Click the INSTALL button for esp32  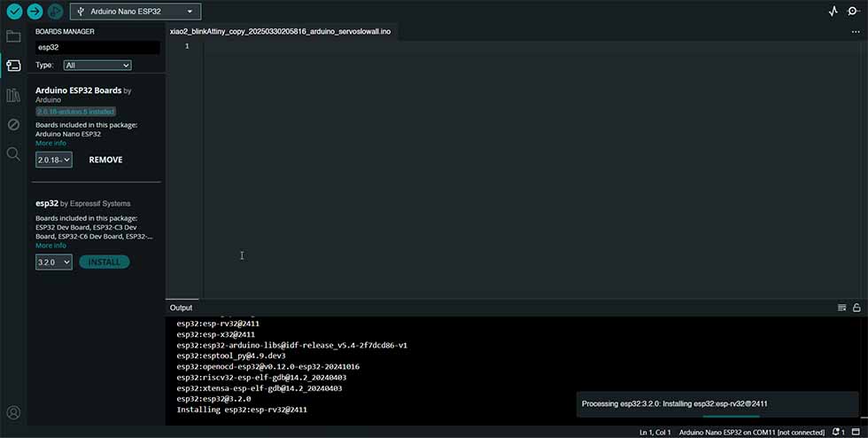point(105,262)
